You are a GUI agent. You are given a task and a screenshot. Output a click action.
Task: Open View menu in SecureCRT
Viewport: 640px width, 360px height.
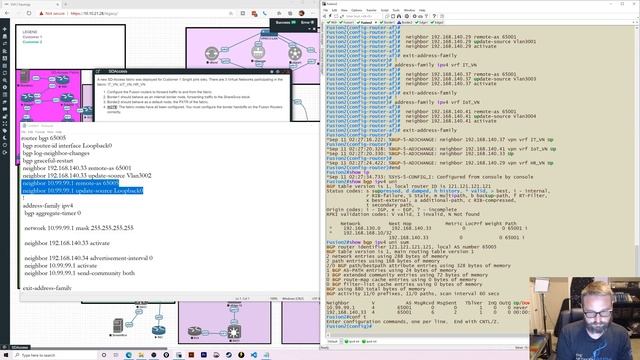344,10
